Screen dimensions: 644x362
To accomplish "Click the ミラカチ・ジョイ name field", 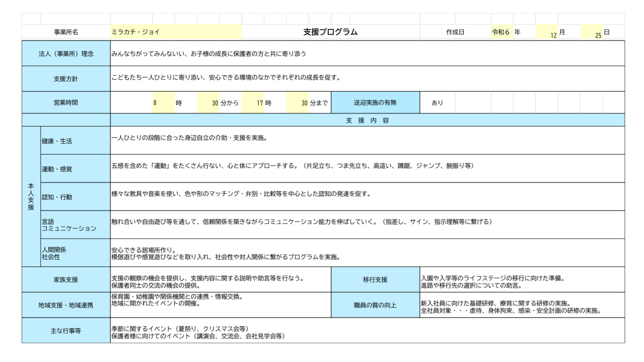I will 176,32.
